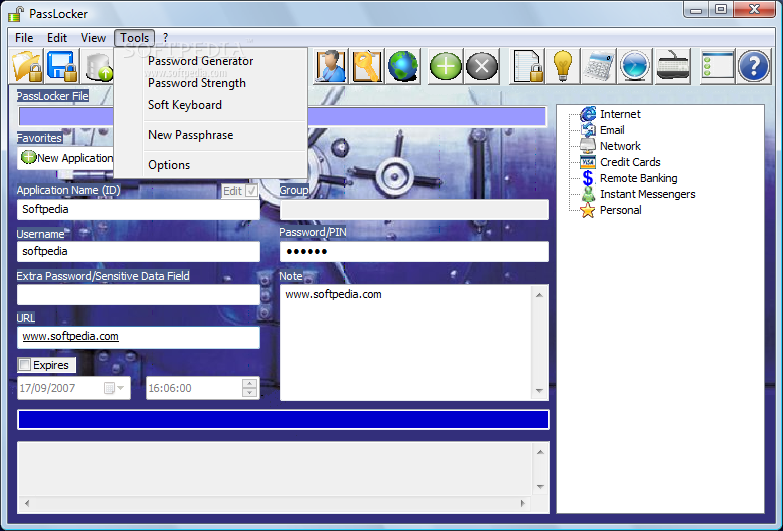The height and width of the screenshot is (531, 783).
Task: Select the Remote Banking group
Action: 638,178
